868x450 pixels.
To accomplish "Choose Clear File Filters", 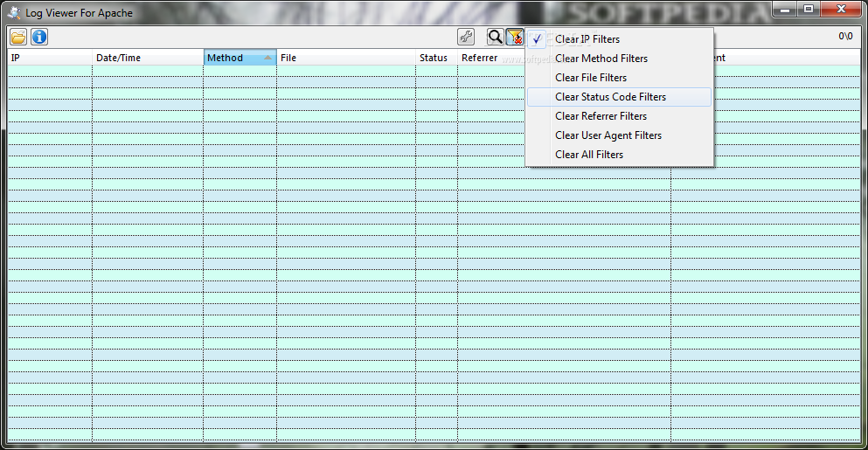I will [x=619, y=78].
